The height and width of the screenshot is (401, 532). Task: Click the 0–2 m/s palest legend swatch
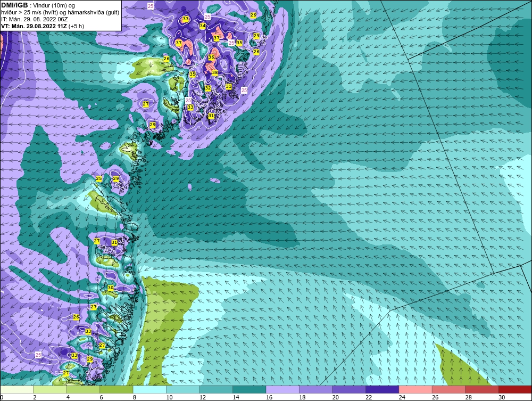[16, 389]
